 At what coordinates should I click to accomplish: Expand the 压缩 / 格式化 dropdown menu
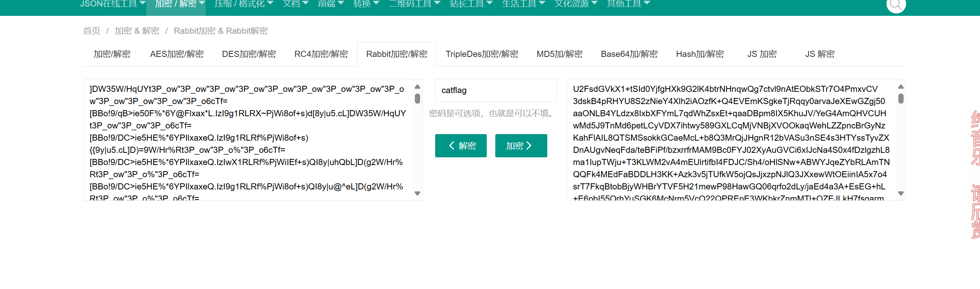click(x=244, y=4)
